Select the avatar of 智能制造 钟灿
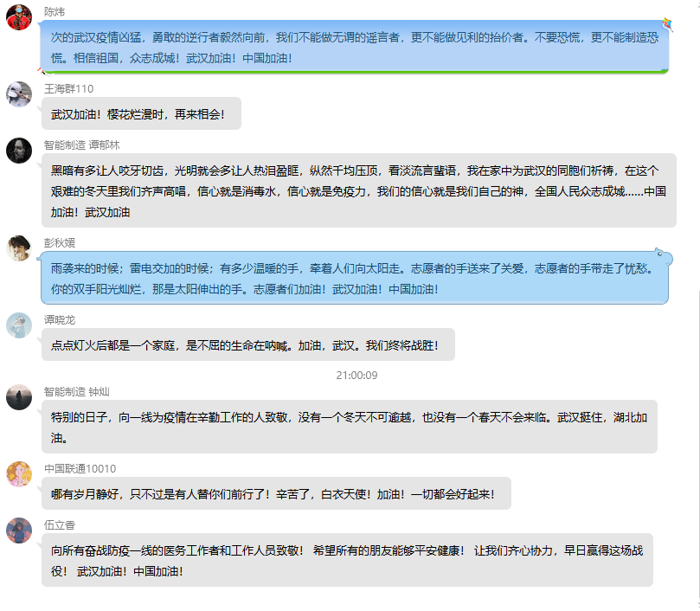The image size is (700, 611). click(x=19, y=397)
